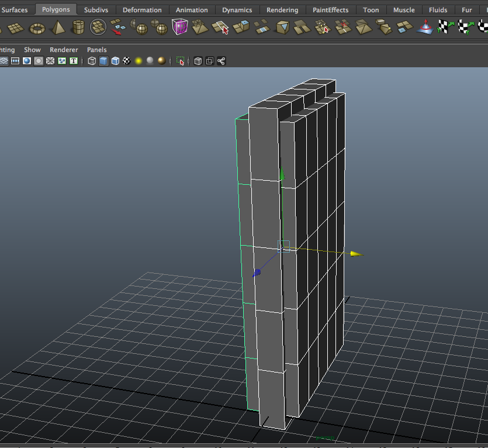Screen dimensions: 488x448
Task: Toggle X-Ray Joints button
Action: point(221,61)
